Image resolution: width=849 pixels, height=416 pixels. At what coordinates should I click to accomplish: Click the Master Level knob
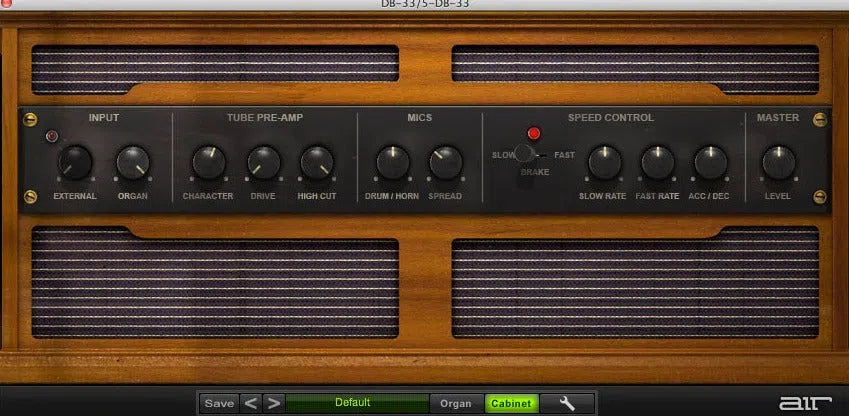(779, 162)
